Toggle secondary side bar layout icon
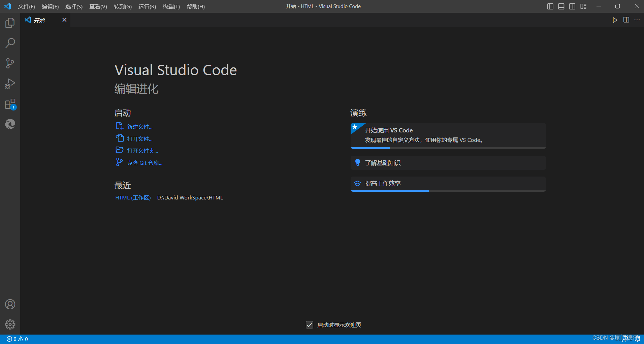Viewport: 644px width, 344px height. coord(572,6)
